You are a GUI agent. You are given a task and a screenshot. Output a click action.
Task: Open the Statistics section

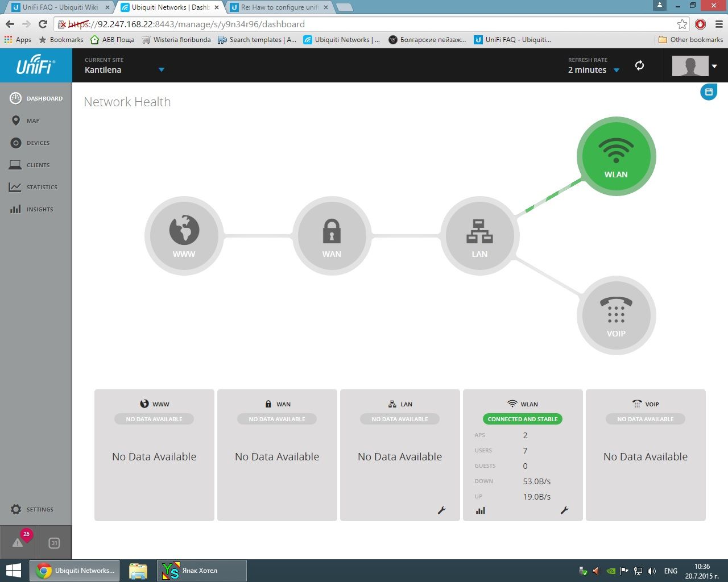(33, 187)
